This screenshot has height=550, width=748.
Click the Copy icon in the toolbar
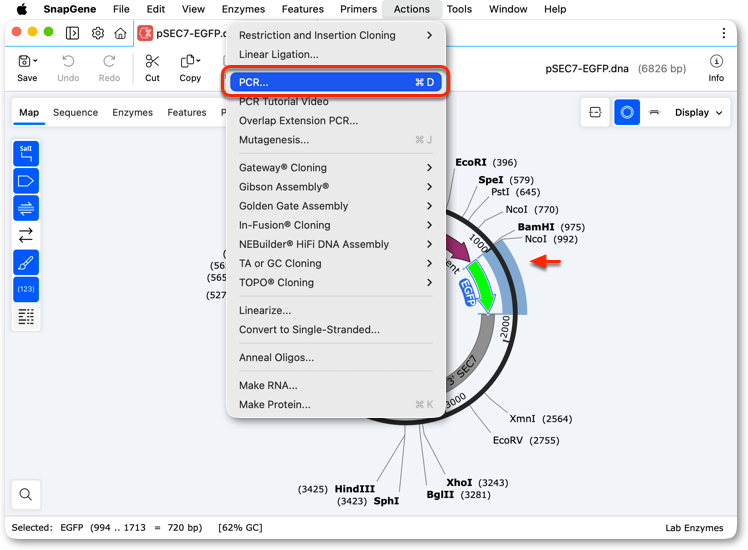pyautogui.click(x=187, y=61)
